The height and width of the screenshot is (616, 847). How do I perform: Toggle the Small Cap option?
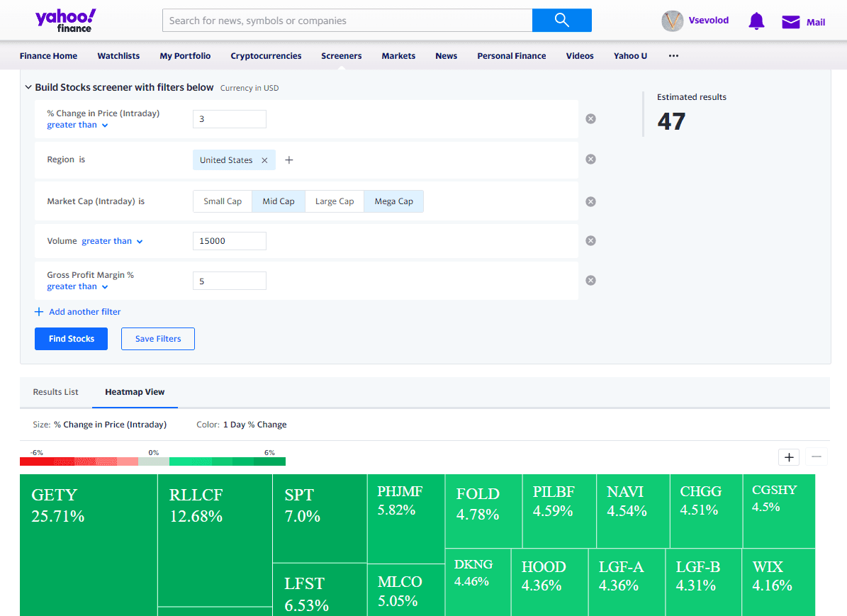point(223,201)
